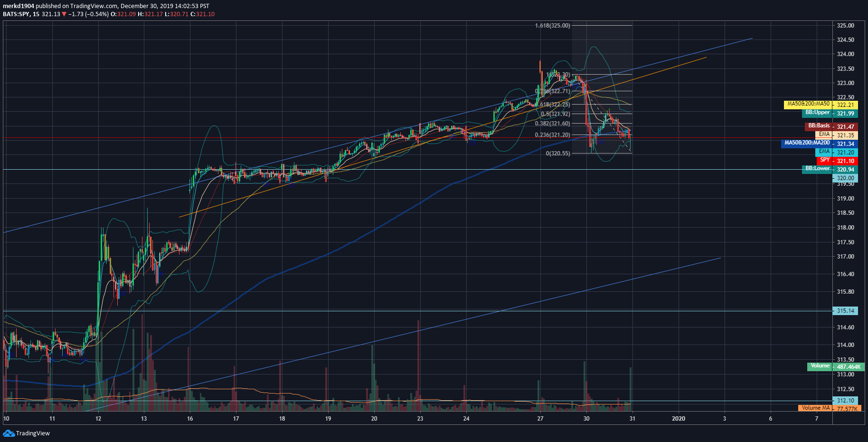Click the C:321.10 close value

[x=203, y=14]
